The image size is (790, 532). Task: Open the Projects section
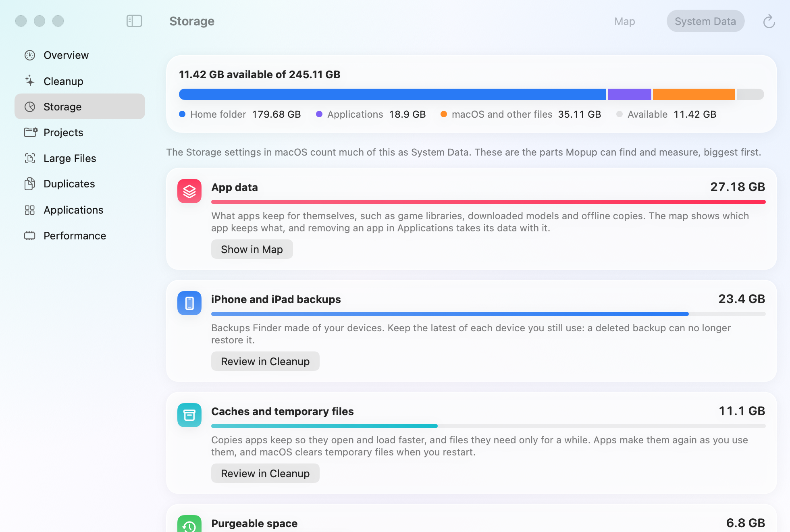click(80, 132)
